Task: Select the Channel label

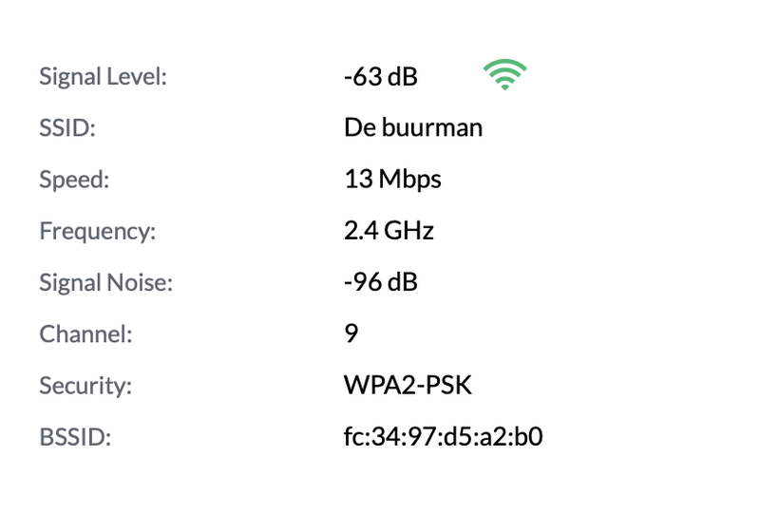Action: click(85, 333)
